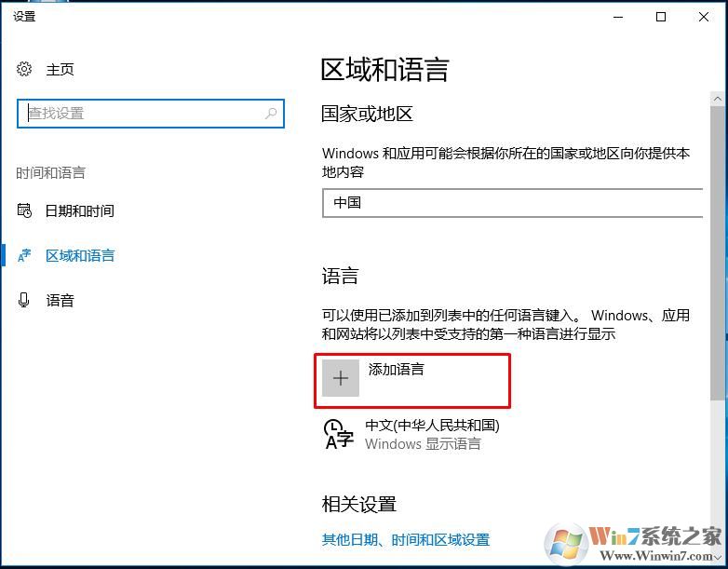Click the 区域和语言 A字 sidebar icon
Image resolution: width=728 pixels, height=569 pixels.
24,255
